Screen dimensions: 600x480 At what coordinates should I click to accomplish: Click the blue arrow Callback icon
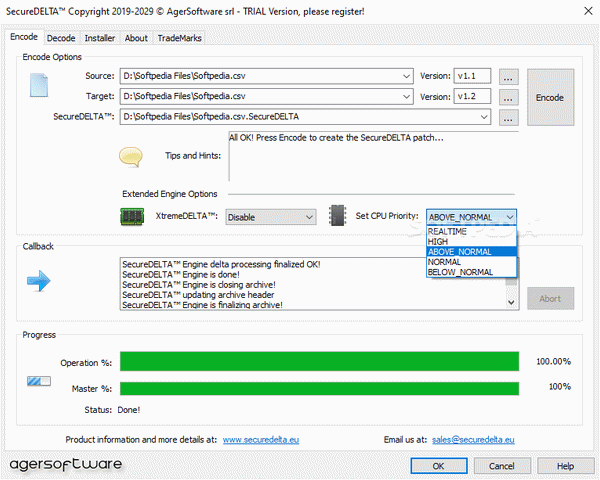coord(39,281)
